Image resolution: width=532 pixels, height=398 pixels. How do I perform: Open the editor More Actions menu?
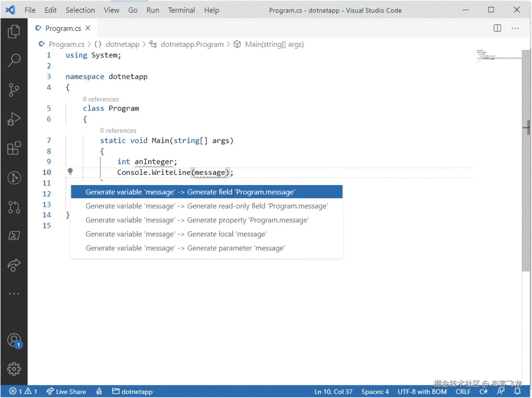coord(515,28)
